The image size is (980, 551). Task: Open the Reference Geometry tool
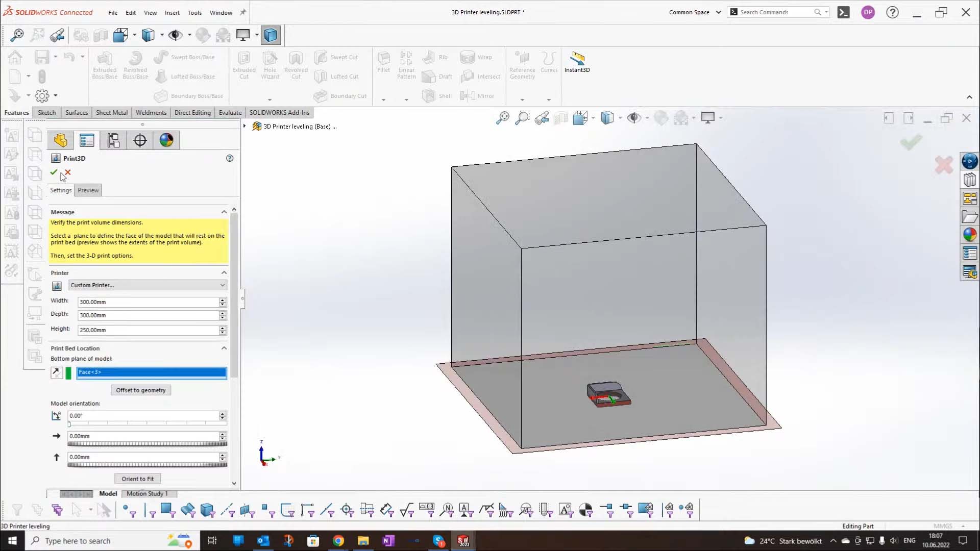pos(522,65)
